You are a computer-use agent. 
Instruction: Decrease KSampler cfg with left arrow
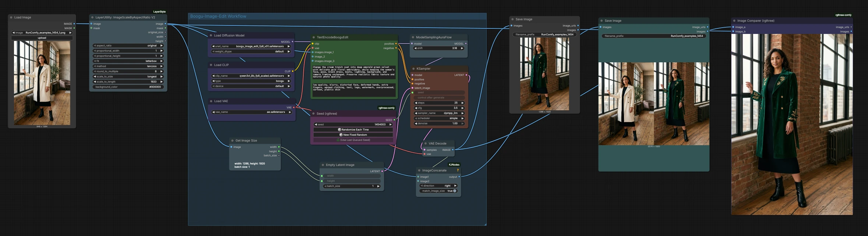point(416,108)
